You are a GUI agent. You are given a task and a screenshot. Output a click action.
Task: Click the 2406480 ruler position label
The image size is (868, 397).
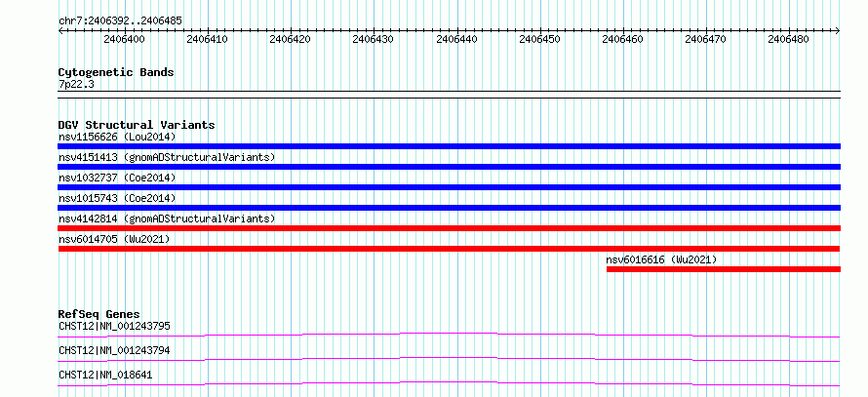tap(789, 39)
